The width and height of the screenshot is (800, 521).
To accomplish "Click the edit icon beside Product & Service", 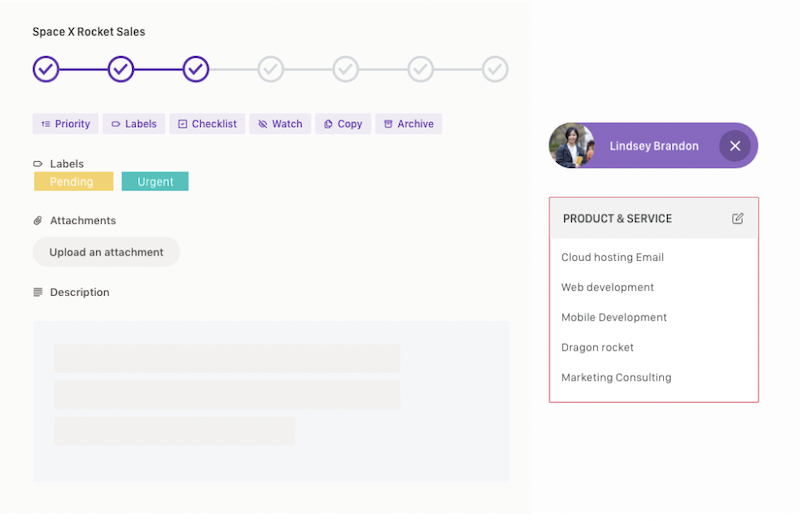I will [x=737, y=218].
